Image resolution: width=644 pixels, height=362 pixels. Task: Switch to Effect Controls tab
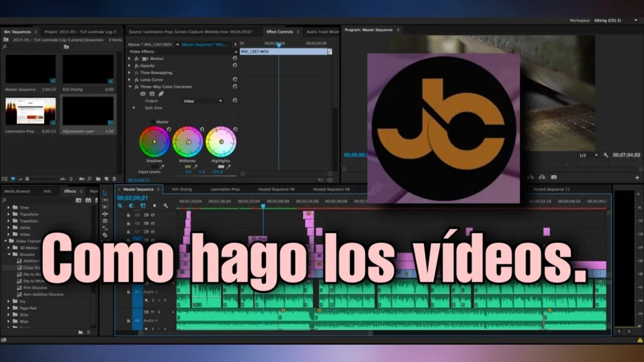pos(279,32)
